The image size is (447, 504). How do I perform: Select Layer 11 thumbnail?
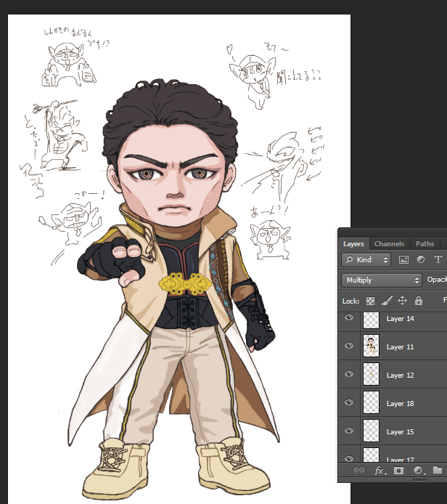pos(371,346)
